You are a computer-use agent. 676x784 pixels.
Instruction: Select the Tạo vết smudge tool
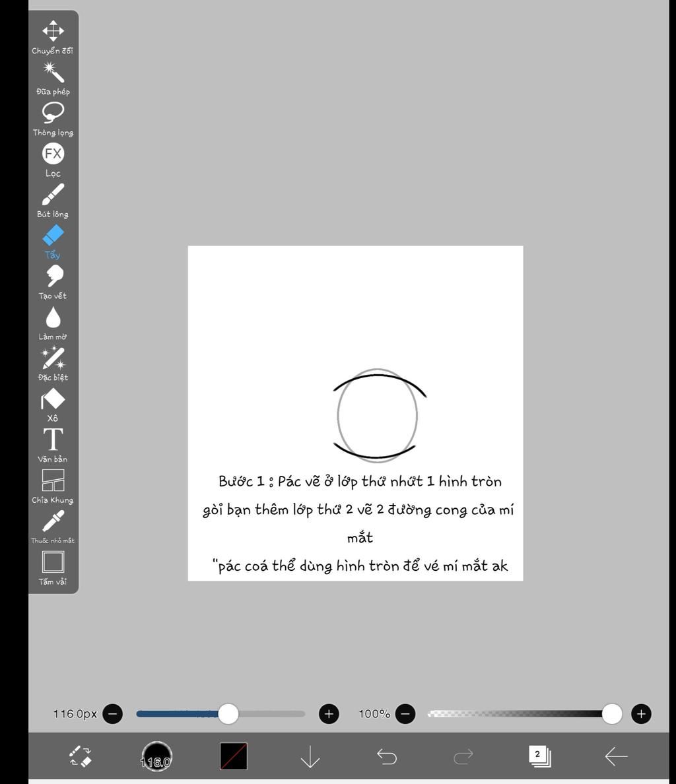tap(53, 282)
